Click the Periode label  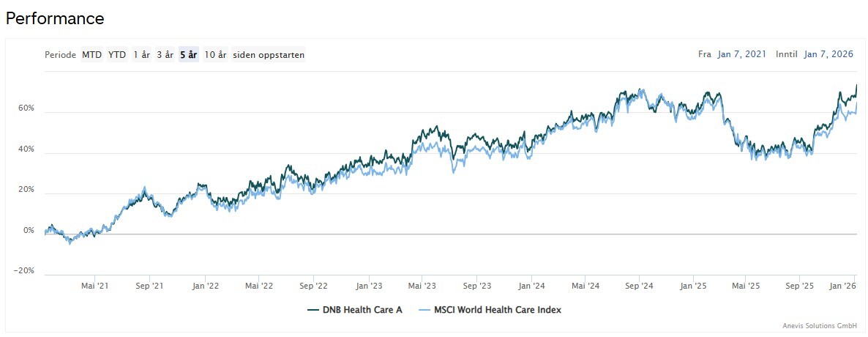pyautogui.click(x=60, y=54)
